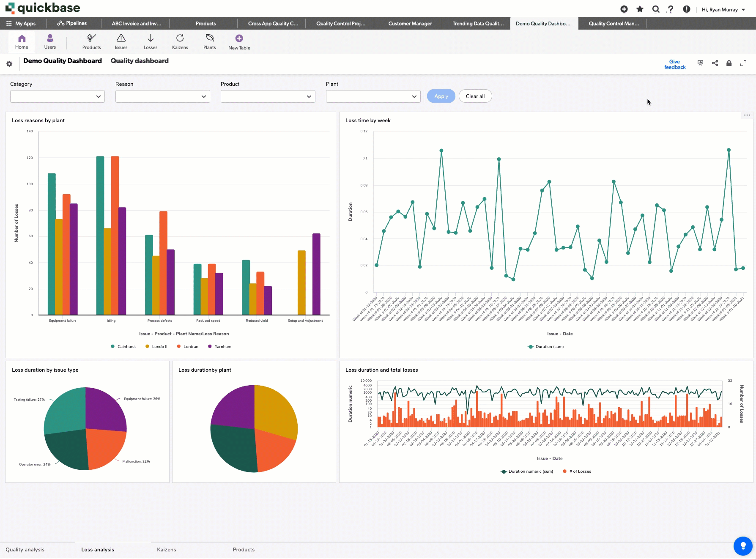The height and width of the screenshot is (559, 756).
Task: Open the favorites star icon
Action: (x=640, y=9)
